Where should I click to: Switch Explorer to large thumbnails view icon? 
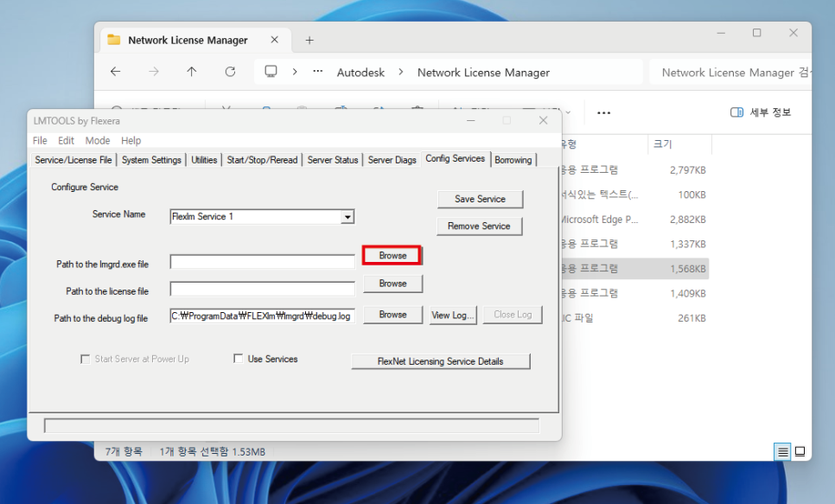pos(800,452)
